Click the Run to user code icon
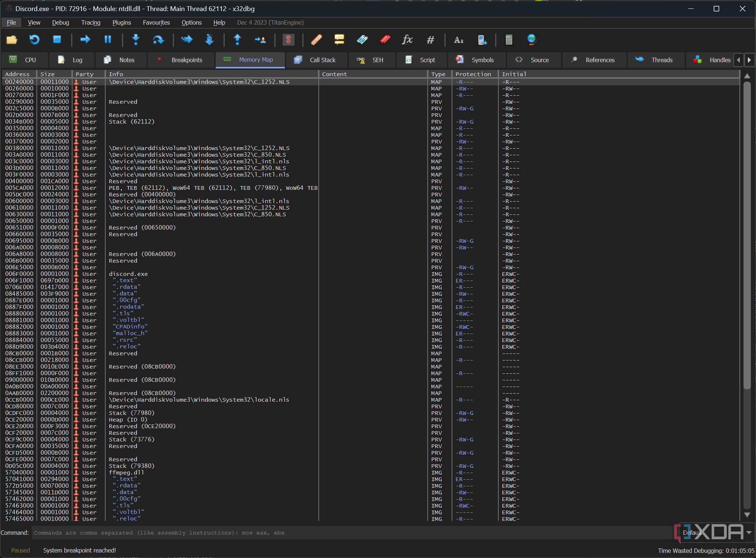The image size is (756, 558). pyautogui.click(x=260, y=39)
